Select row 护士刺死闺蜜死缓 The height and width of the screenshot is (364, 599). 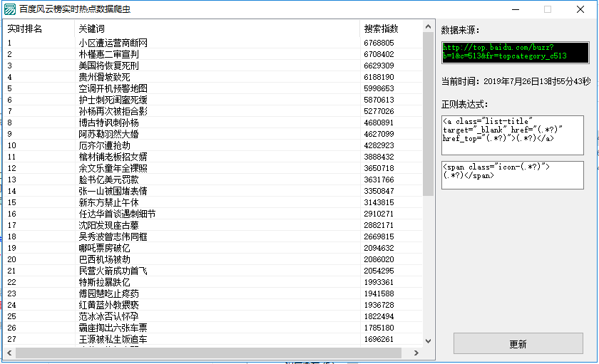[213, 100]
